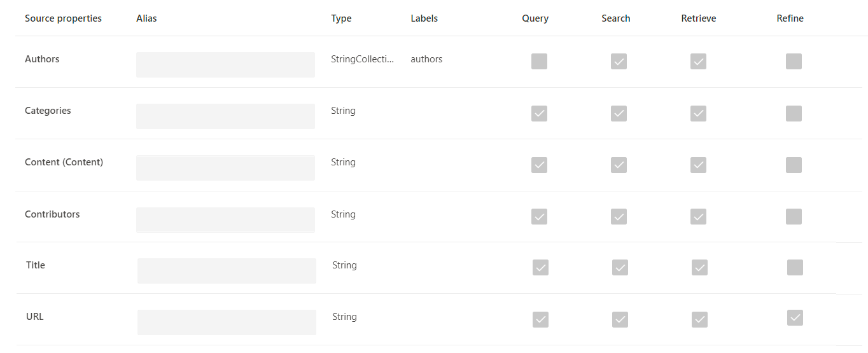Image resolution: width=868 pixels, height=353 pixels.
Task: Toggle Retrieve checkbox for Contributors
Action: point(698,216)
